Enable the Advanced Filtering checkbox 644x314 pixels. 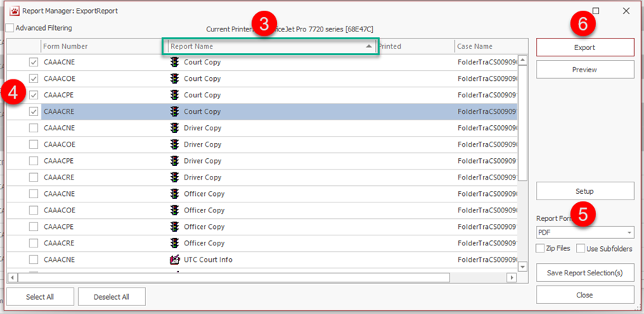coord(10,28)
